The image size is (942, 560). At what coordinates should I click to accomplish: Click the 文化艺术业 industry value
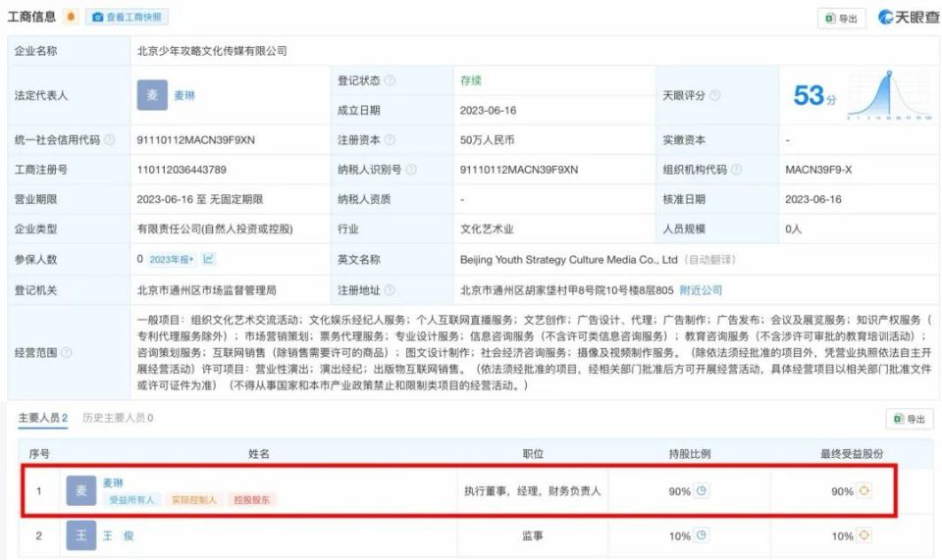[x=487, y=229]
